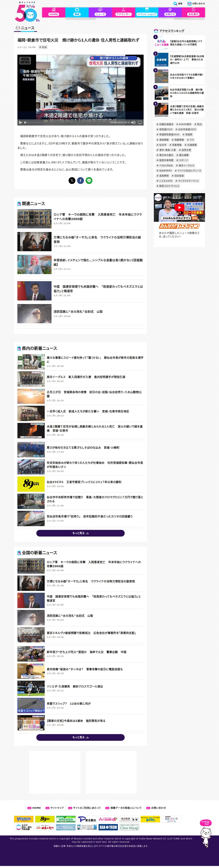Open the みんなががカメラマン orange banner

pos(179,226)
